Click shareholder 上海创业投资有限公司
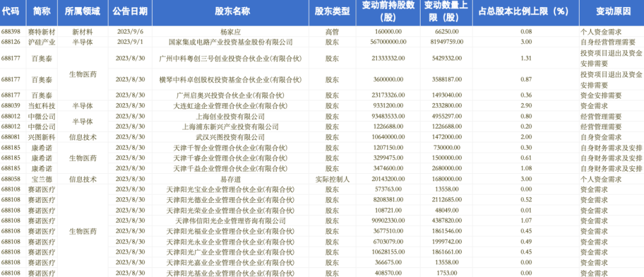 (231, 117)
